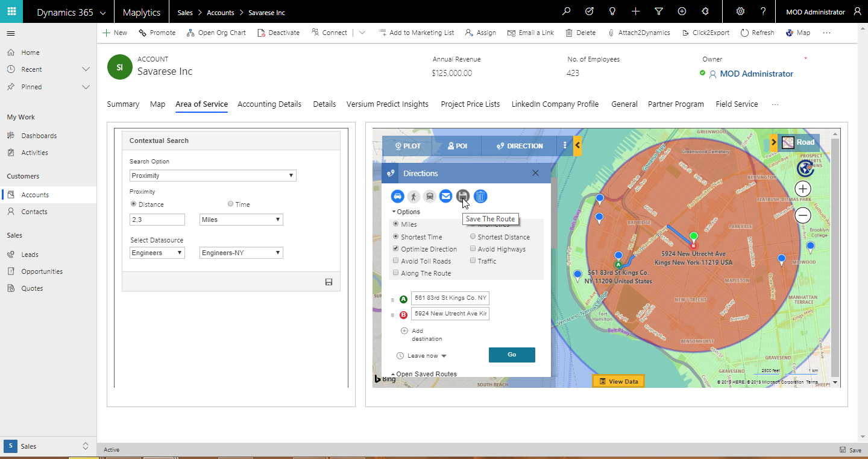Open the search magnifier in top bar
The image size is (868, 459).
566,12
